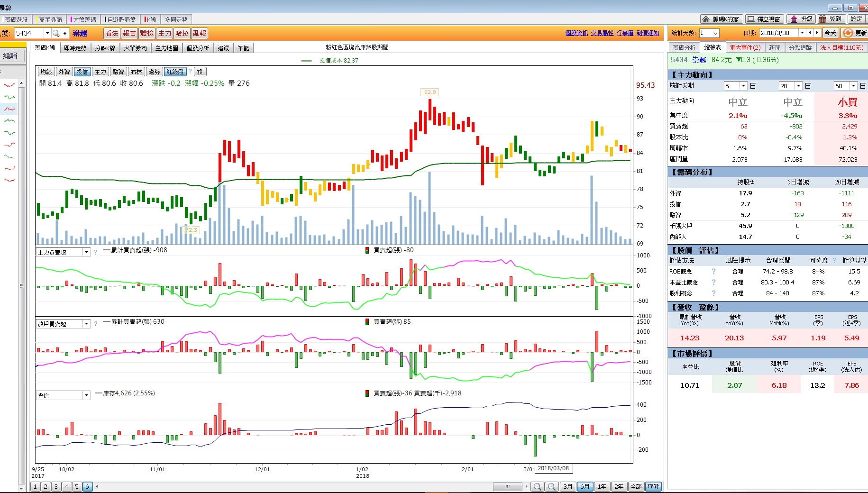Open 20日 statistics period dropdown
This screenshot has width=868, height=493.
coord(798,86)
